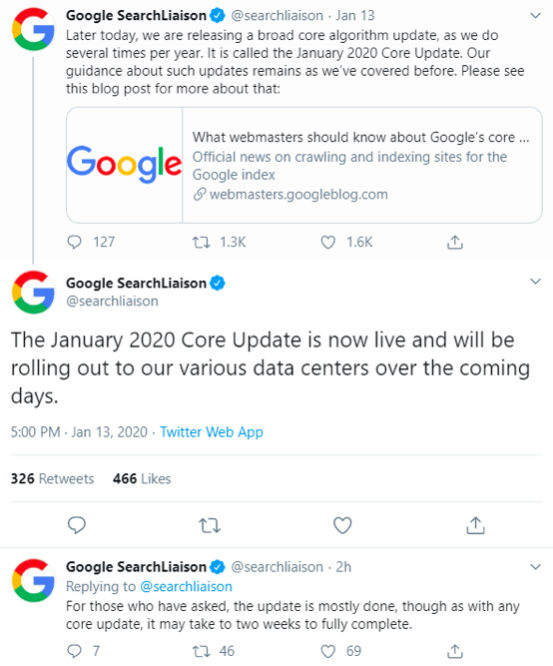Reply to the first tweet with 127 comments

pyautogui.click(x=74, y=242)
